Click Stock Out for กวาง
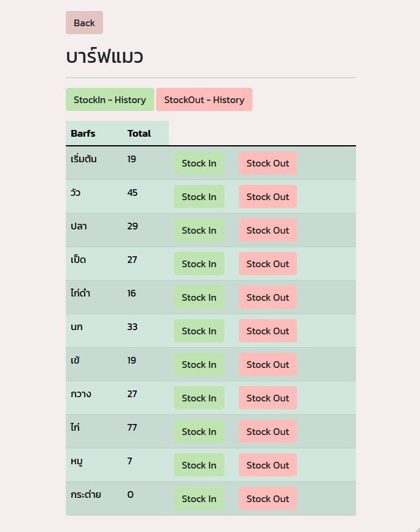This screenshot has width=420, height=532. pyautogui.click(x=268, y=398)
